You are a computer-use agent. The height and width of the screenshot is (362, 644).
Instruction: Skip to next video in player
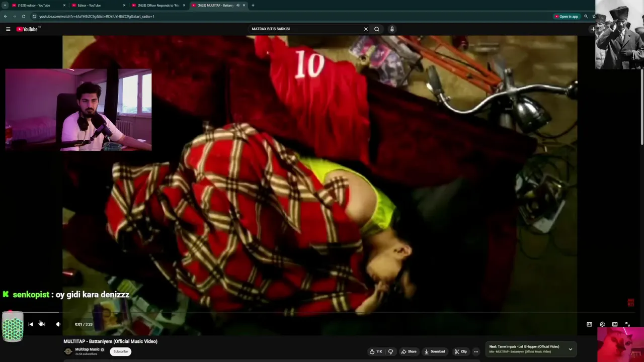(x=43, y=324)
